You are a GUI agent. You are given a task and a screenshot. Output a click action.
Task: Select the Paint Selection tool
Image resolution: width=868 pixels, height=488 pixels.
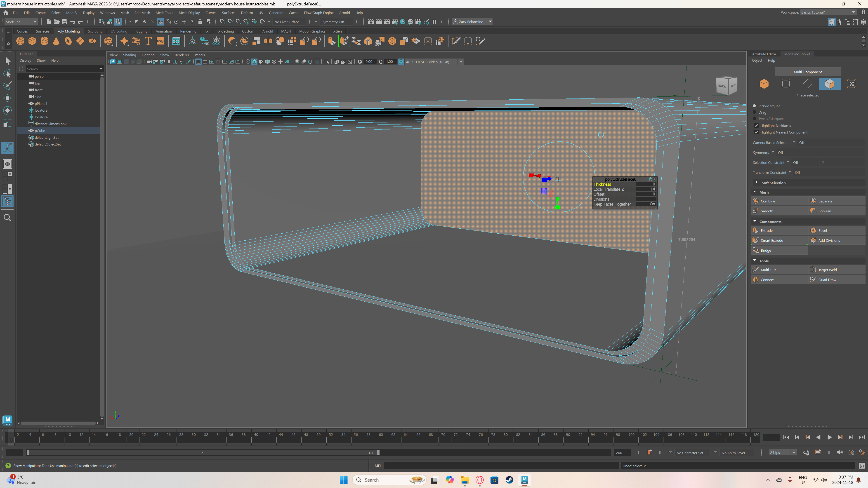tap(7, 86)
